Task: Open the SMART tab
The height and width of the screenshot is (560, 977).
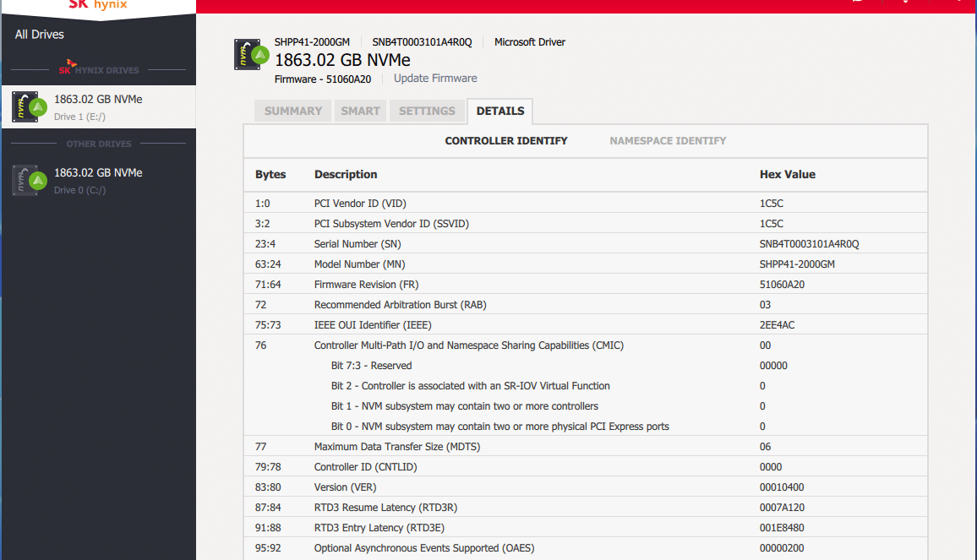Action: click(360, 111)
